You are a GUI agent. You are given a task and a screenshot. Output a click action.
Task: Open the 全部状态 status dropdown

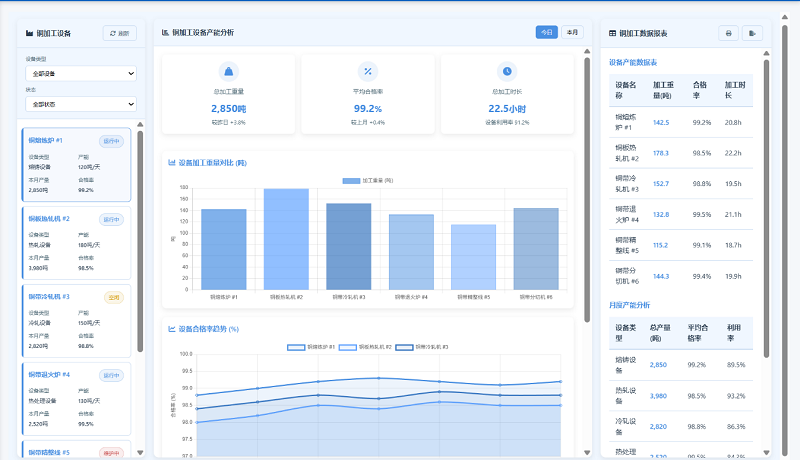tap(82, 104)
